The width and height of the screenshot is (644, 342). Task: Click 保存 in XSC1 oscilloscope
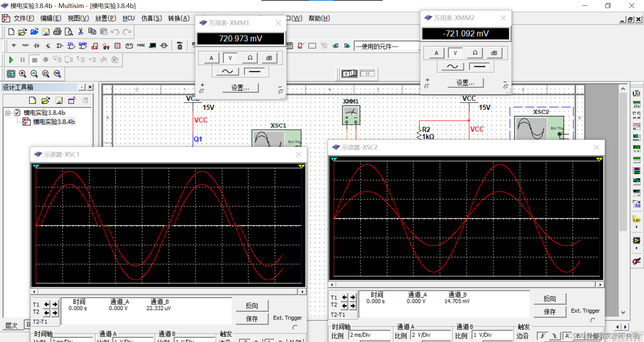click(252, 319)
